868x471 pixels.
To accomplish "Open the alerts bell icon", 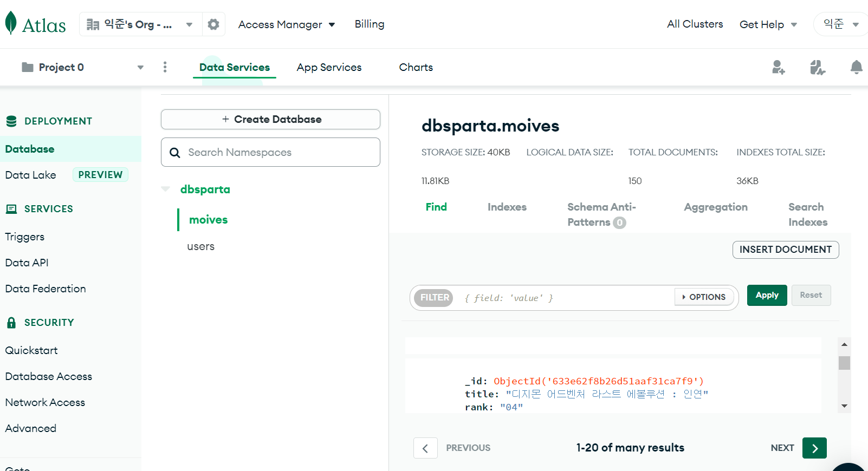I will click(856, 67).
